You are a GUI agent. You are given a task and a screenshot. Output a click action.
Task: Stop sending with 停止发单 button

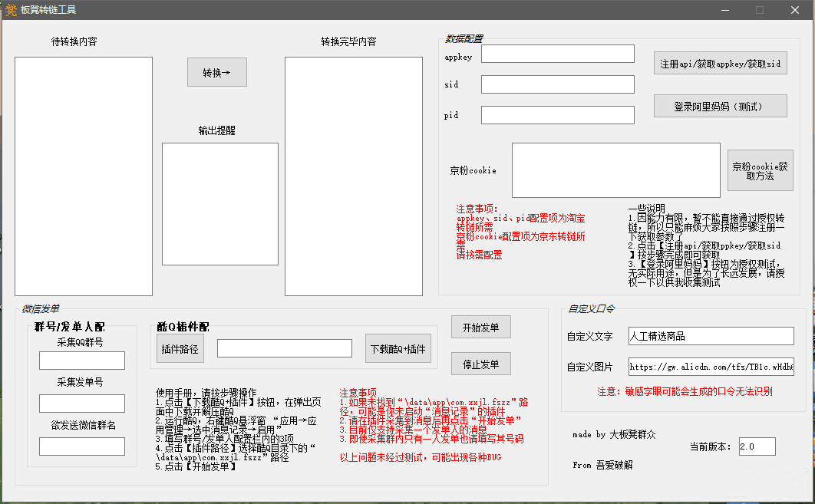[x=480, y=364]
